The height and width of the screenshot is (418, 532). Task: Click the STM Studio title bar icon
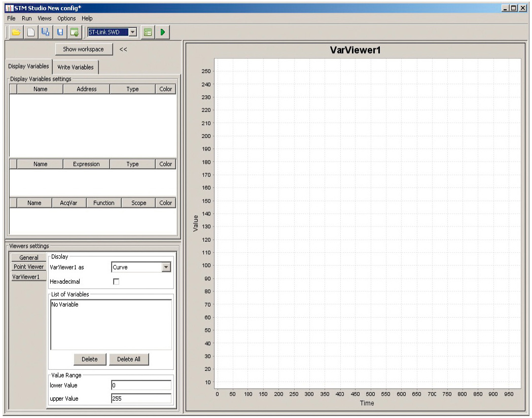point(9,8)
